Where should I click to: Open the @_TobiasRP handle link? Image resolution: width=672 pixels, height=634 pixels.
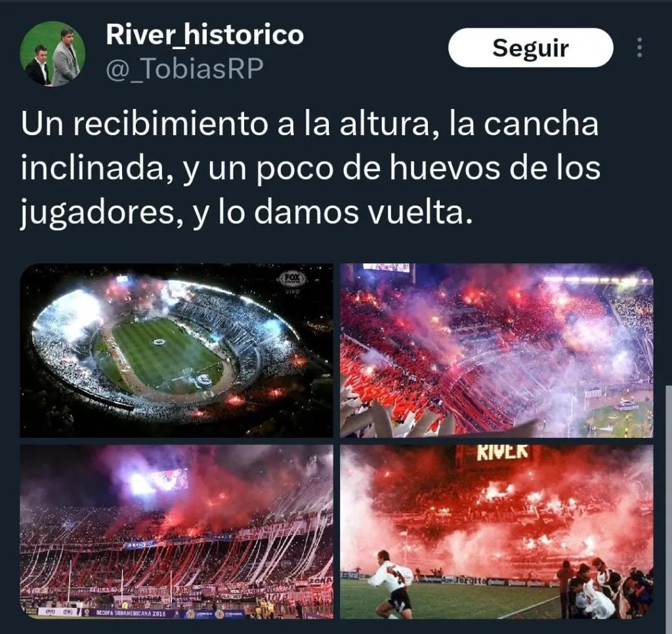coord(184,68)
